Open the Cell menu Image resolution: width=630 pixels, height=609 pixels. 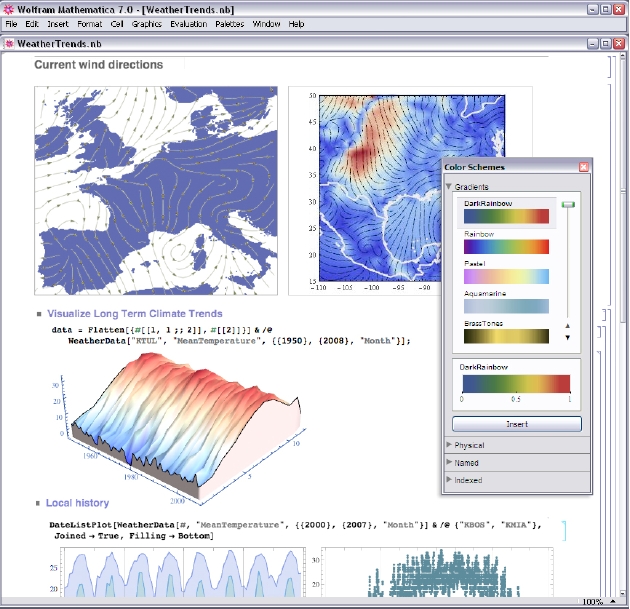(117, 24)
